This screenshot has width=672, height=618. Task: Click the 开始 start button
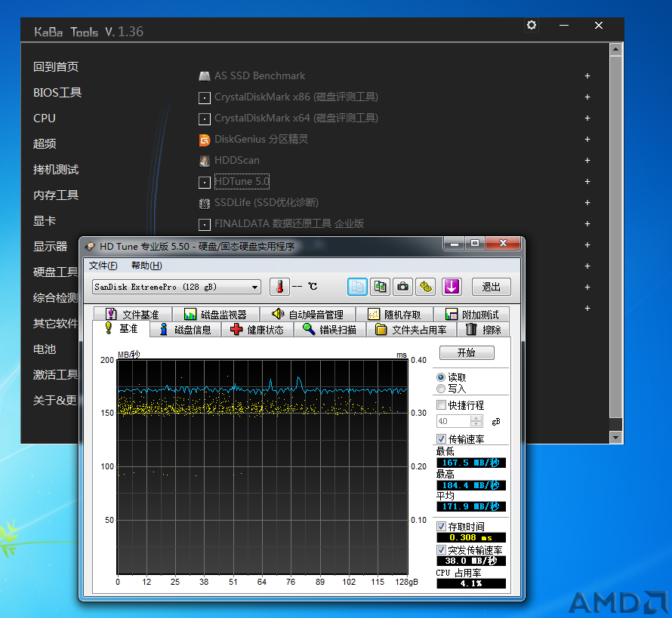467,352
